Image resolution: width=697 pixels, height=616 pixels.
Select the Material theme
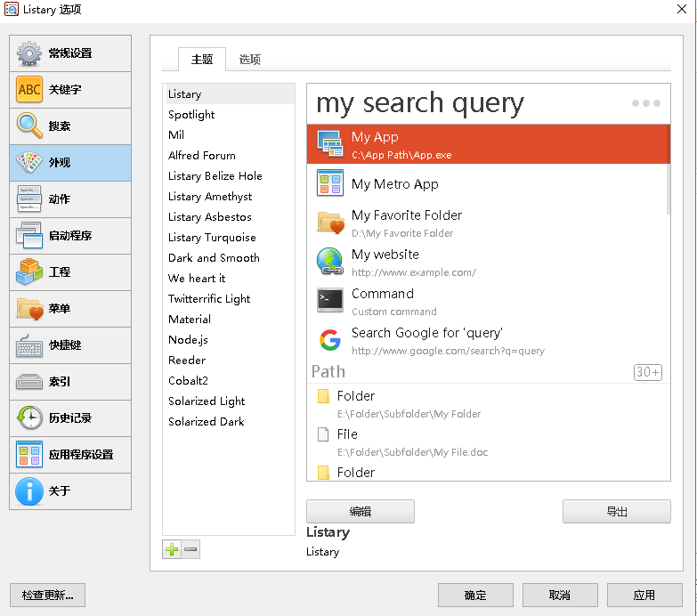pyautogui.click(x=229, y=319)
